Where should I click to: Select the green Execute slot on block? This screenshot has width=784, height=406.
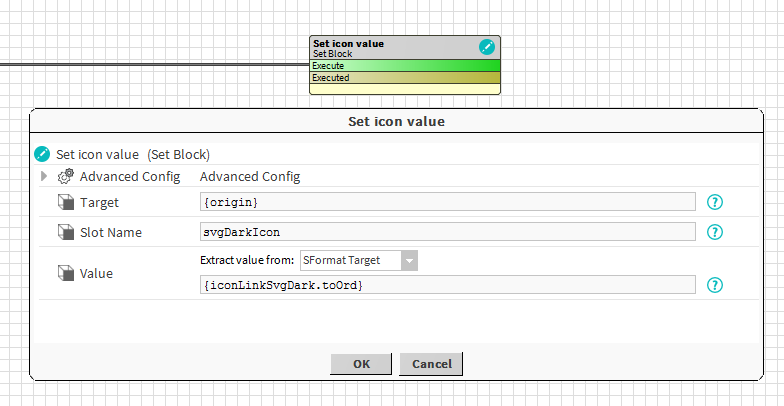pyautogui.click(x=405, y=66)
